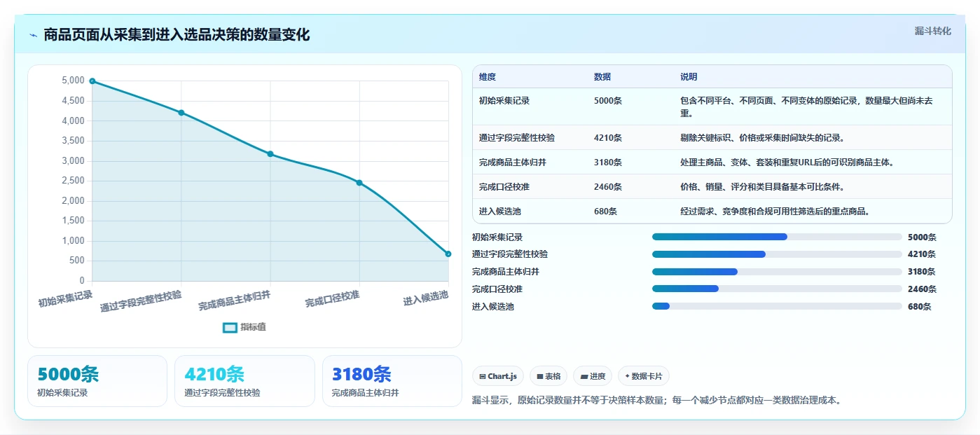Click the 通过字段完整性校验 table row label
Screen dimensions: 980x435
(x=517, y=138)
